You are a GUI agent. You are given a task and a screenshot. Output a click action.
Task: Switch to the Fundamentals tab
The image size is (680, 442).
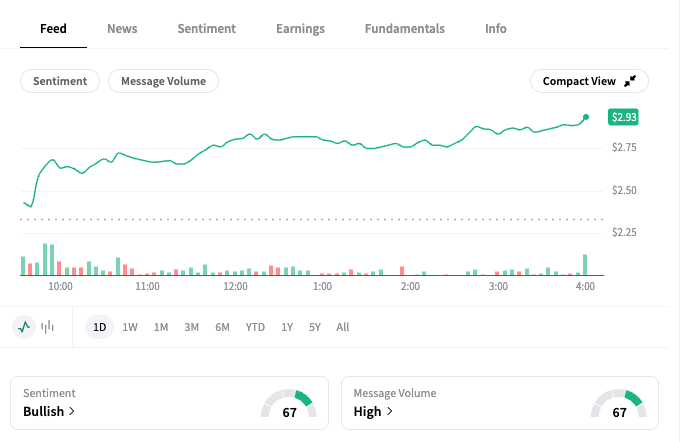click(x=405, y=29)
